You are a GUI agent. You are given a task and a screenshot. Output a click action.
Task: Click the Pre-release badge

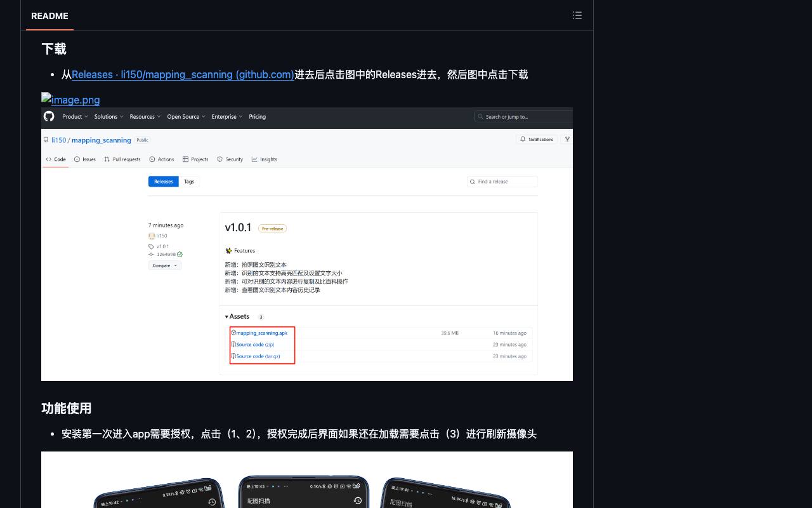pos(272,229)
